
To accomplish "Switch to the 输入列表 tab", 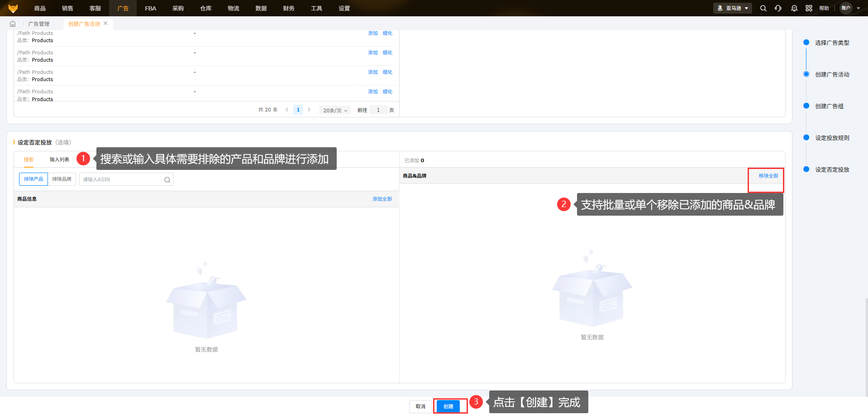I will click(x=59, y=159).
